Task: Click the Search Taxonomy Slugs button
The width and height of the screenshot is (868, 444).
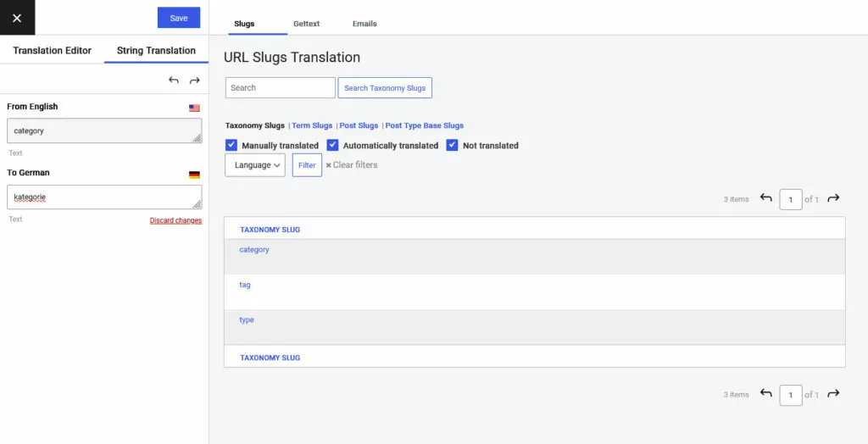Action: tap(385, 88)
